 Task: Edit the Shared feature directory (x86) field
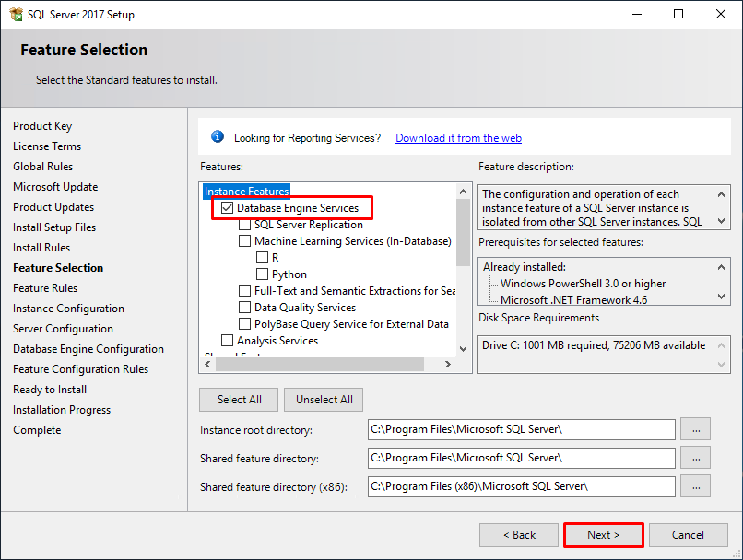coord(521,486)
